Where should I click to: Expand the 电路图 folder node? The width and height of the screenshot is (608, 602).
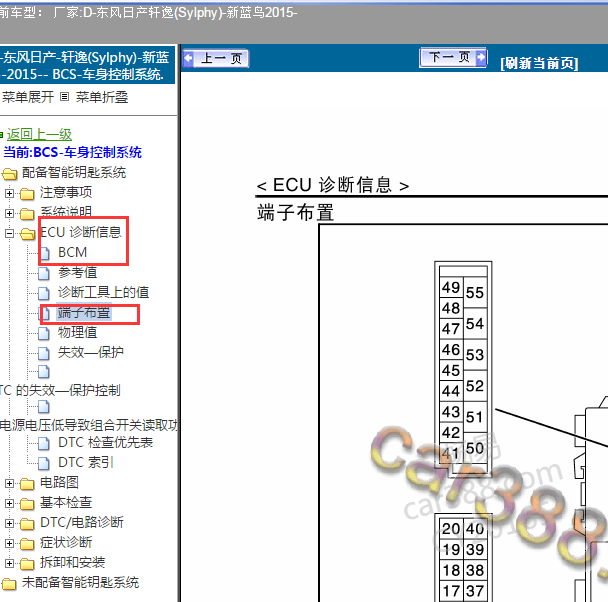[x=9, y=483]
